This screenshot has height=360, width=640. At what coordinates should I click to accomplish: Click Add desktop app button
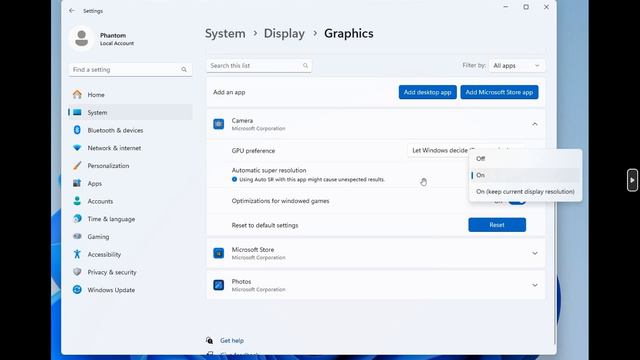pos(427,92)
